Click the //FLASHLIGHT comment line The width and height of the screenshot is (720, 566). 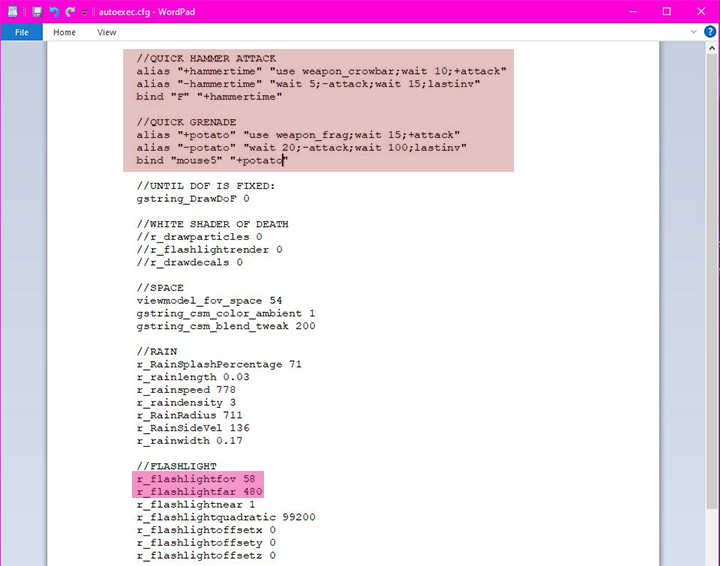[176, 466]
